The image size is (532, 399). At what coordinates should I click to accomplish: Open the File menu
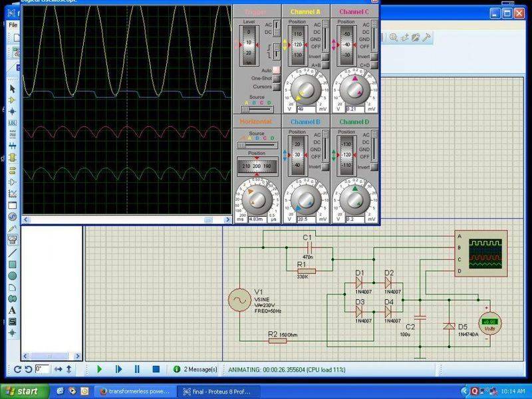click(13, 25)
